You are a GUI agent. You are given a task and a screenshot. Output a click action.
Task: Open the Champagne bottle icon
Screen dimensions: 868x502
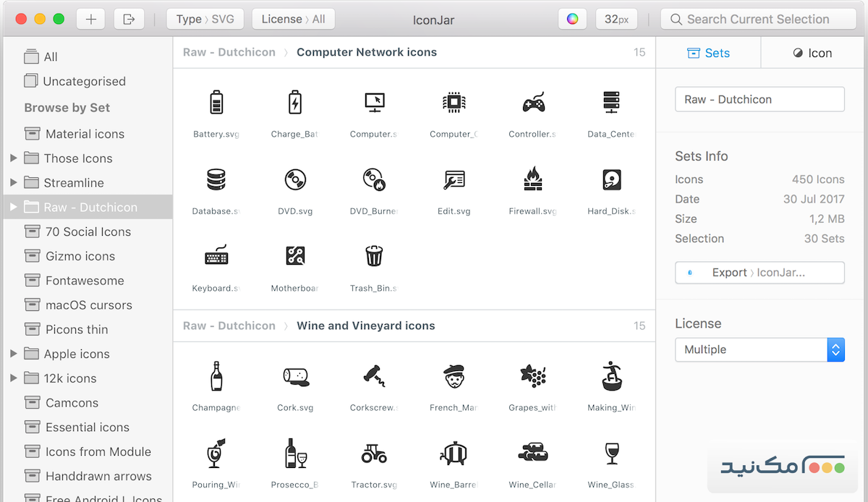pyautogui.click(x=216, y=377)
